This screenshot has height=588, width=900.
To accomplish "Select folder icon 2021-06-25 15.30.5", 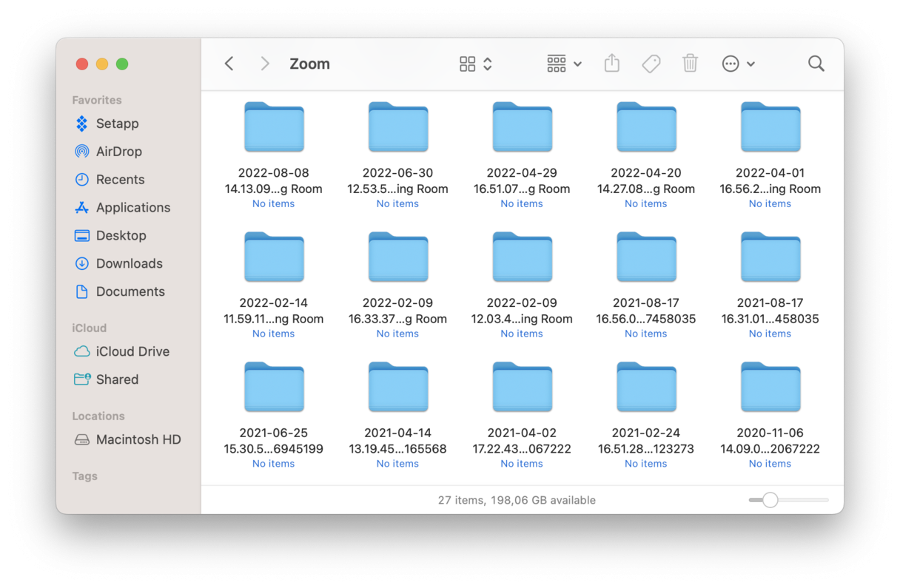I will point(274,388).
